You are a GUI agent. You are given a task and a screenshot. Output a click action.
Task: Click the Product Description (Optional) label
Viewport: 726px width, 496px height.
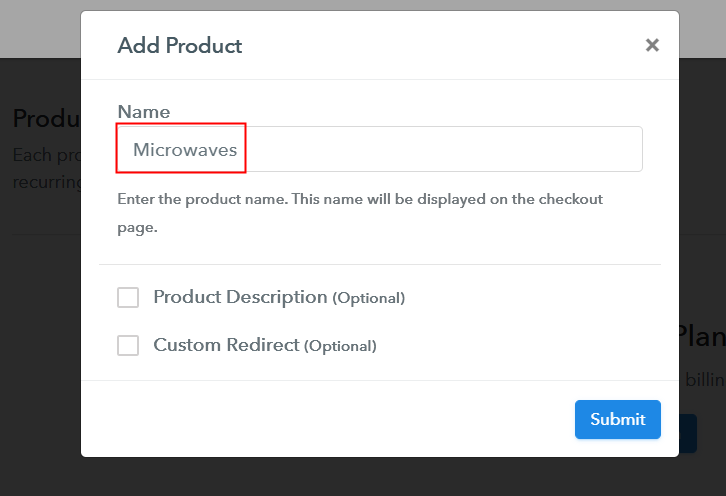tap(279, 297)
